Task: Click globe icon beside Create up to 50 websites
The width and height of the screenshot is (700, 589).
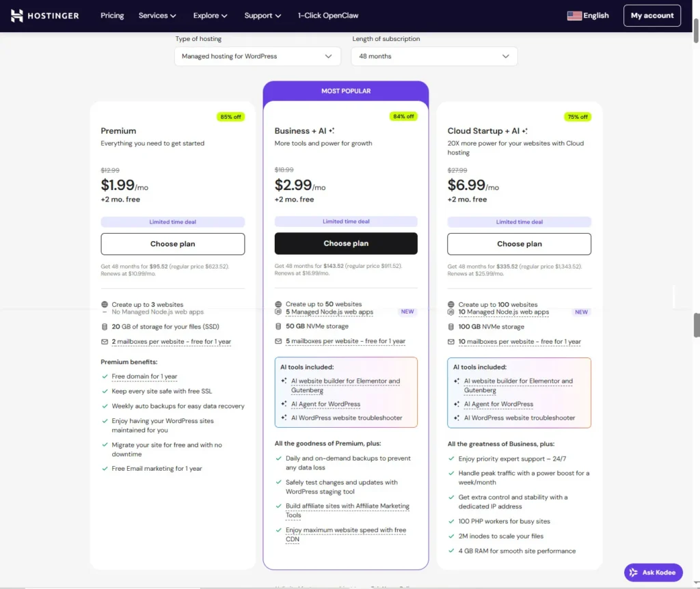Action: pos(278,304)
